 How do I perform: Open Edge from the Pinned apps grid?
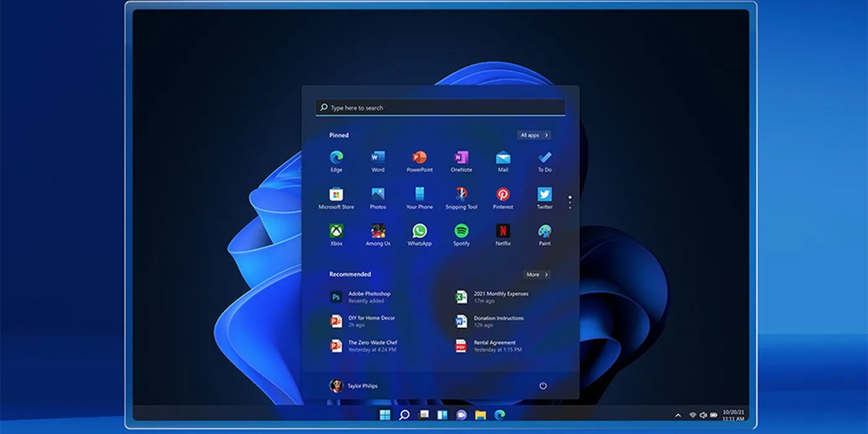(x=336, y=161)
